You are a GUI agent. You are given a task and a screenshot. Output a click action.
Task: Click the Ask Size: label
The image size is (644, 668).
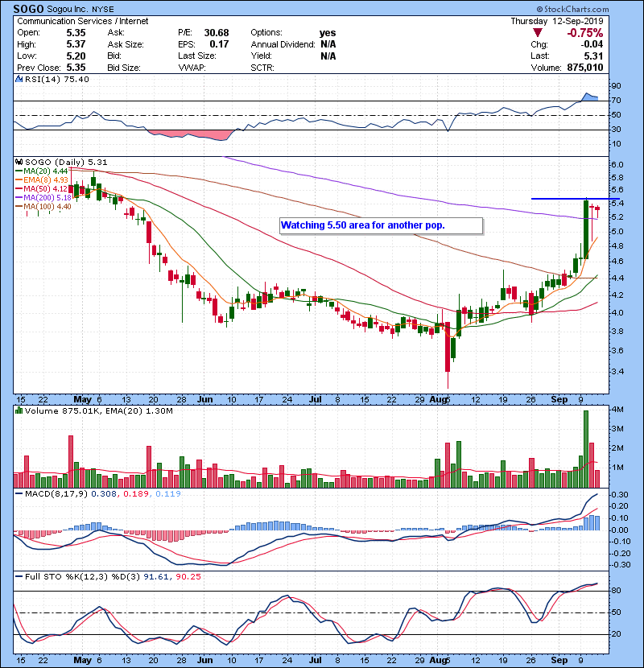click(x=126, y=44)
